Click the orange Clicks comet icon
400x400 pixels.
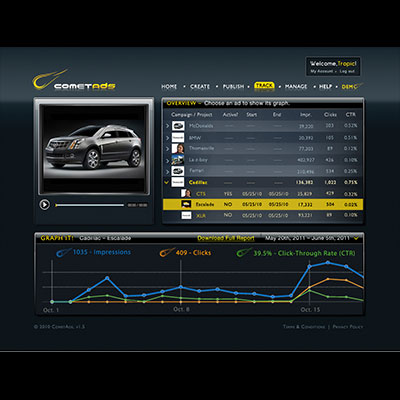tap(167, 252)
